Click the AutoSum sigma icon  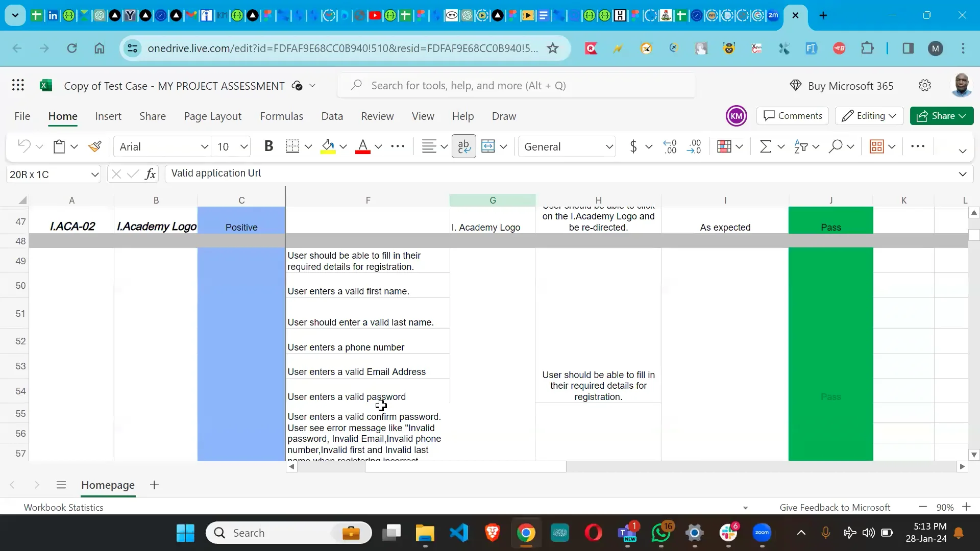765,146
